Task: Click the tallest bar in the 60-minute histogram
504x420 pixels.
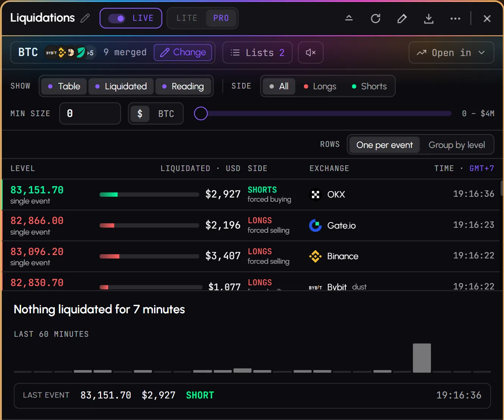Action: tap(422, 358)
